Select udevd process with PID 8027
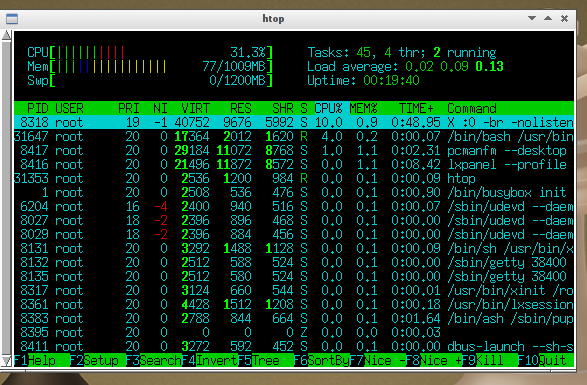The height and width of the screenshot is (385, 587). coord(294,221)
